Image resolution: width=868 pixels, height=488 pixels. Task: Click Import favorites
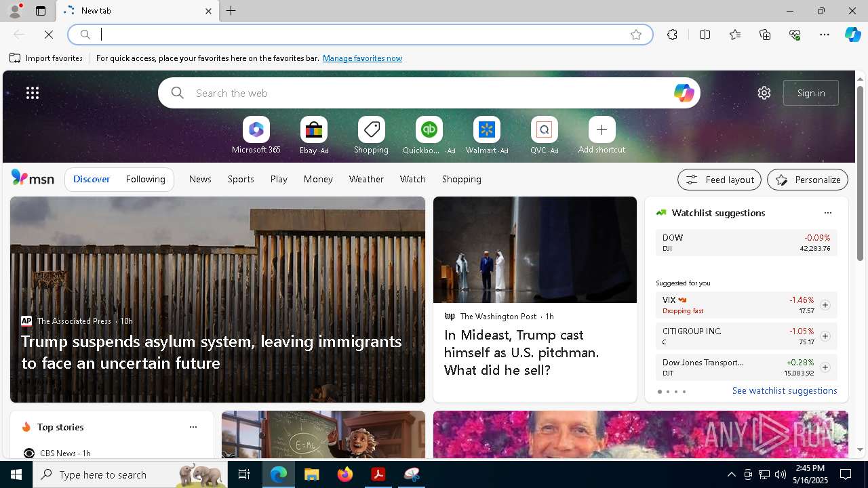46,58
